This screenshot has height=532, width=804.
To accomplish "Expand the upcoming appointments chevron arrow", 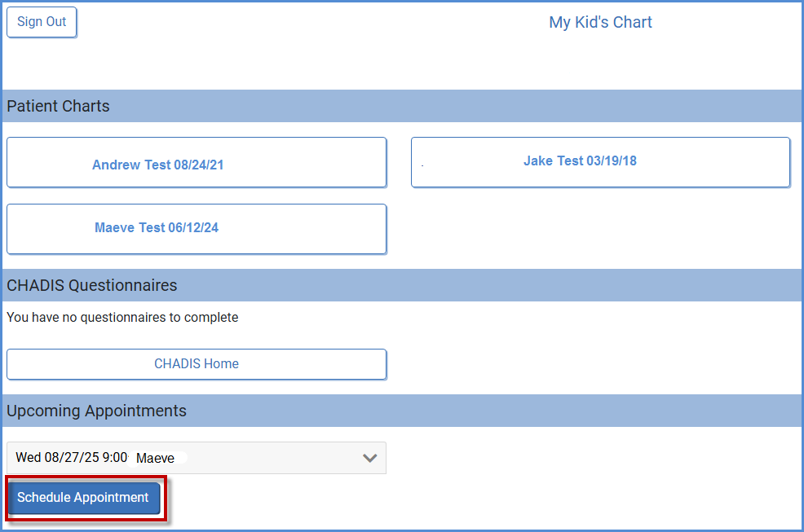I will pyautogui.click(x=369, y=458).
